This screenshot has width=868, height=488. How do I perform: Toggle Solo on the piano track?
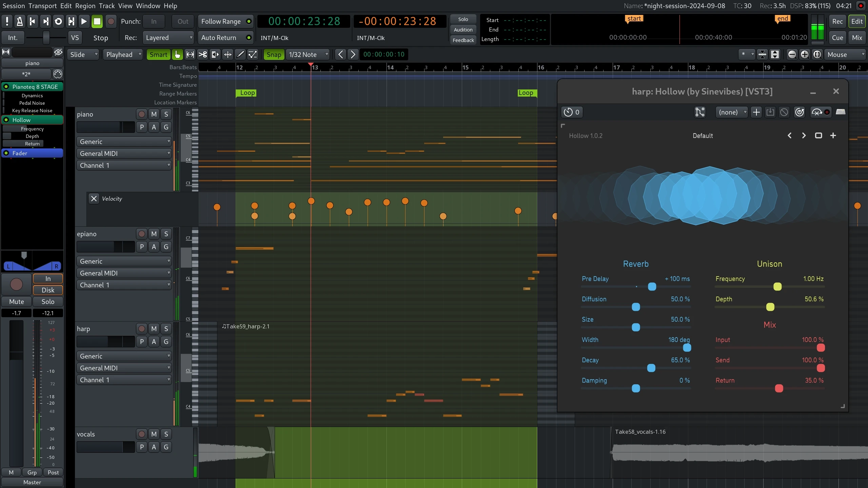(166, 114)
